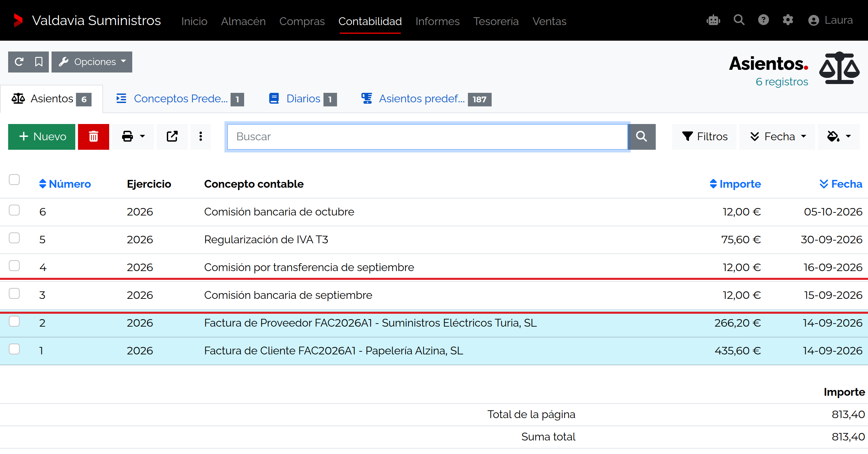Viewport: 868px width, 454px height.
Task: Open the export external-link icon button
Action: point(172,137)
